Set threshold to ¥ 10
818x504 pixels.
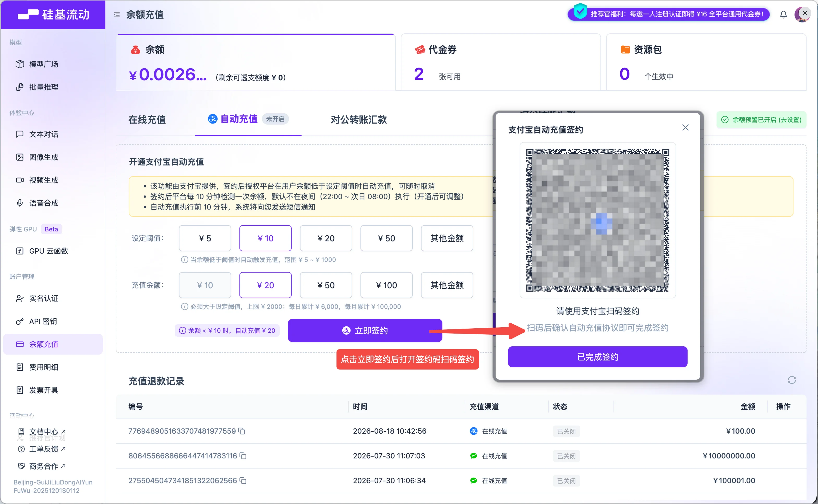coord(265,238)
